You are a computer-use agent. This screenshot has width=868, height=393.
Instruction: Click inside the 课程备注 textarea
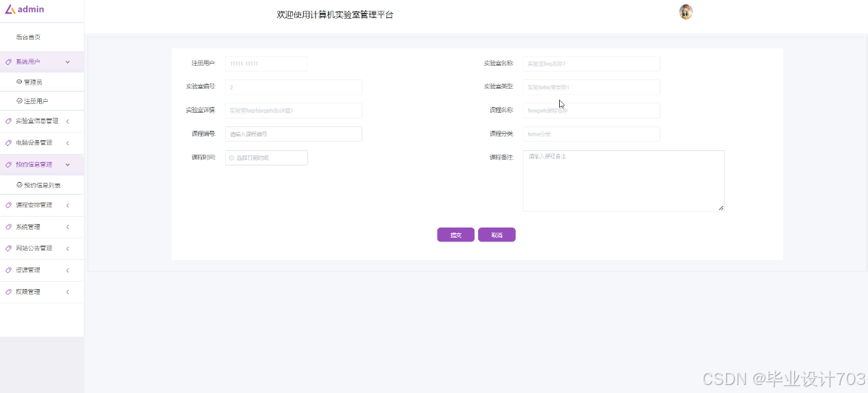[x=624, y=181]
